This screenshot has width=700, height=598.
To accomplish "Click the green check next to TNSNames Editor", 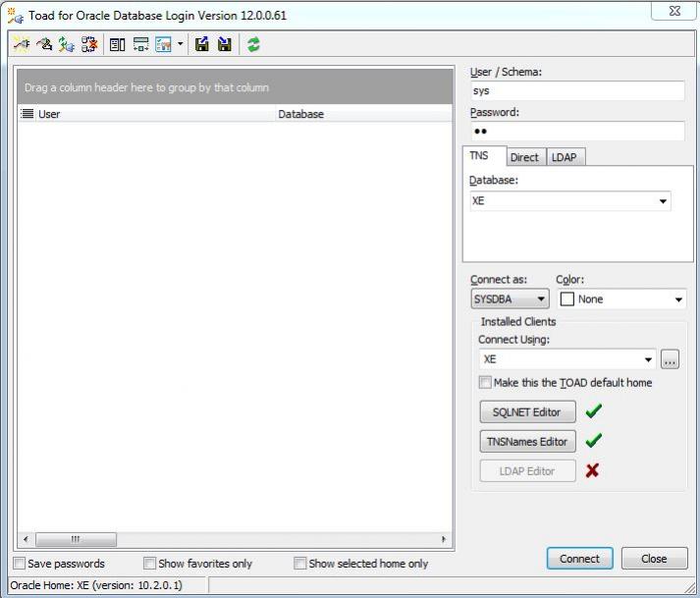I will tap(593, 440).
